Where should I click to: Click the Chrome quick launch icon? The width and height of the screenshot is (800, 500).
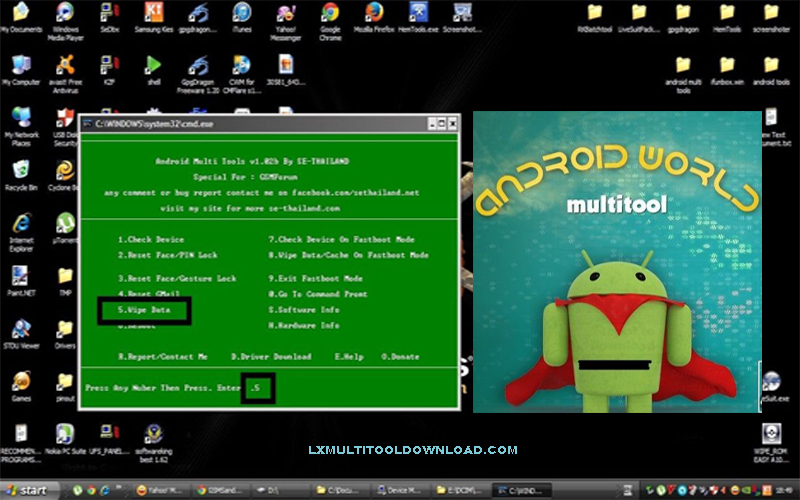[91, 490]
